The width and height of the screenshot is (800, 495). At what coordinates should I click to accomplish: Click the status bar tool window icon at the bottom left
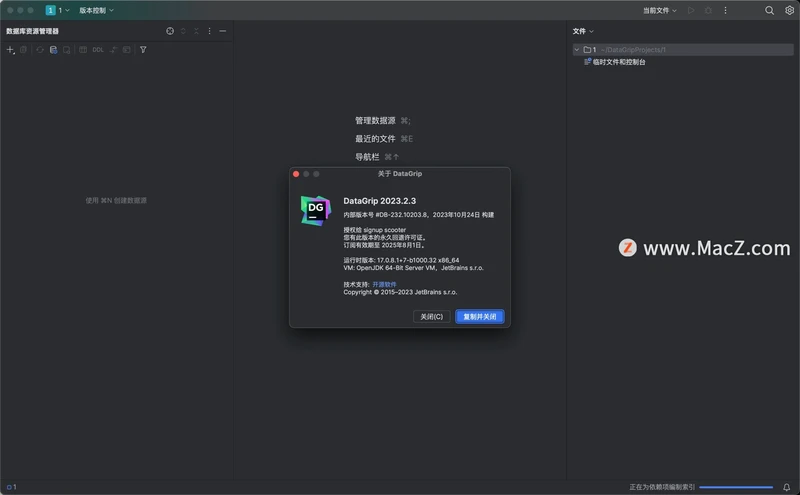click(9, 487)
